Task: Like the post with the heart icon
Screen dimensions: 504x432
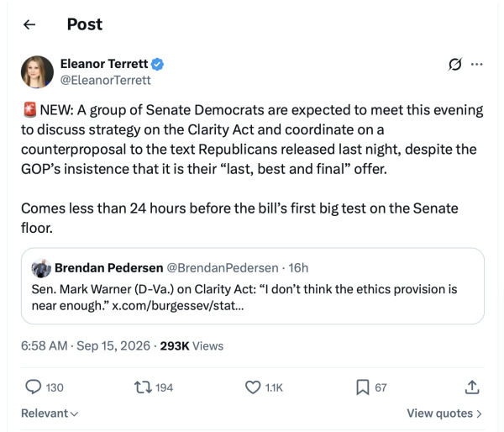Action: (x=253, y=387)
